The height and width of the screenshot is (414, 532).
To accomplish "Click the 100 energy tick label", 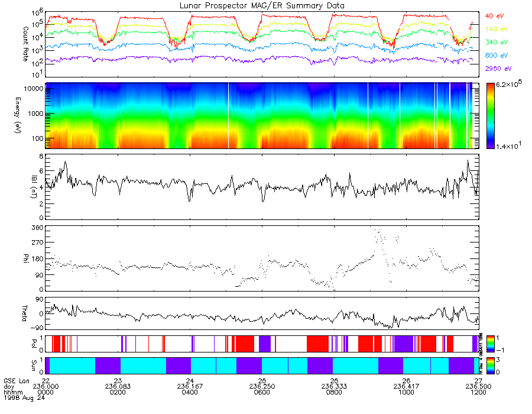I will point(37,139).
